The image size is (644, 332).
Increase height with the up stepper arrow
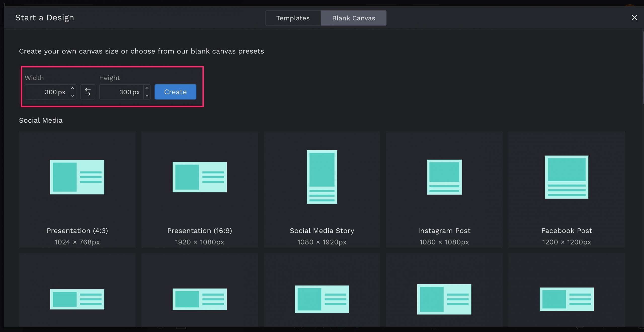click(x=147, y=88)
